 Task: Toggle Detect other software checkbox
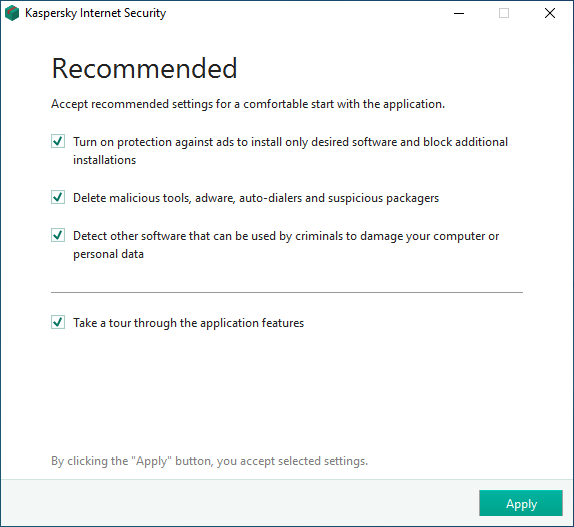[x=58, y=235]
